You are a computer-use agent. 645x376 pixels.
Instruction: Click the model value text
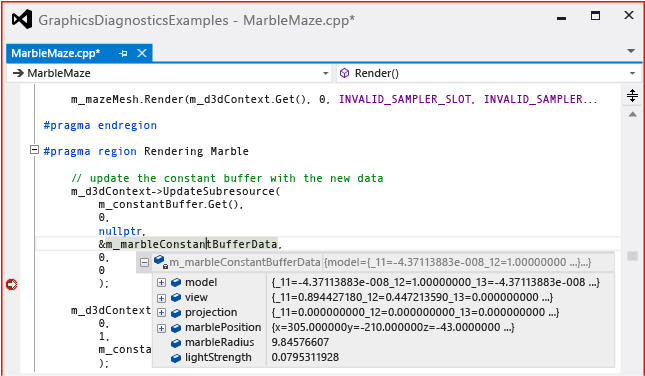tap(436, 282)
